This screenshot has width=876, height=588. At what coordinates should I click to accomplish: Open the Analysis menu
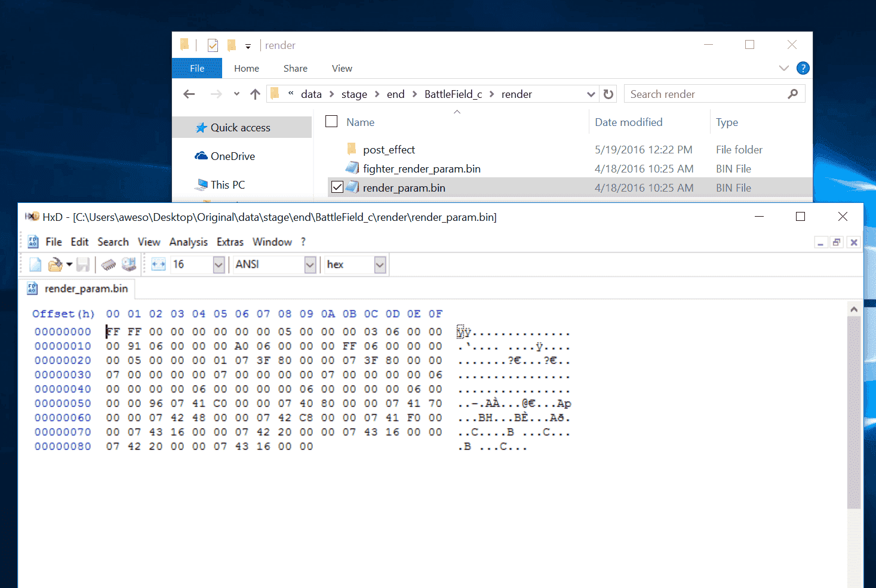point(188,242)
